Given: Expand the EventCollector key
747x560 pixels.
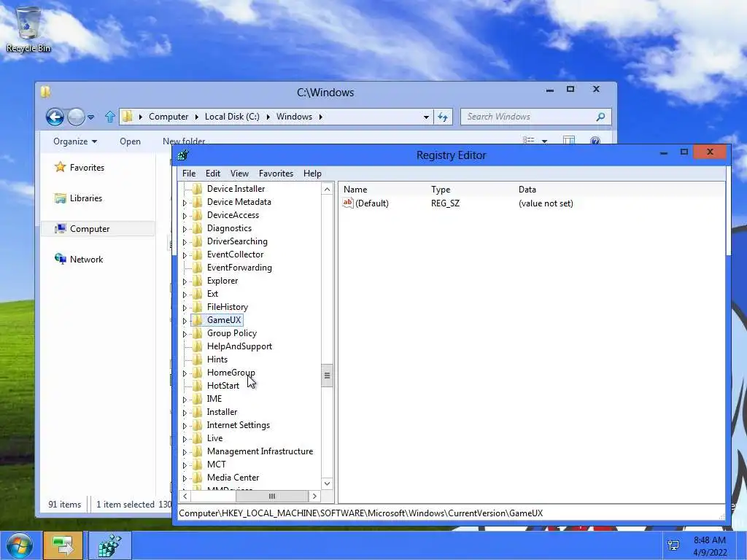Looking at the screenshot, I should point(185,255).
